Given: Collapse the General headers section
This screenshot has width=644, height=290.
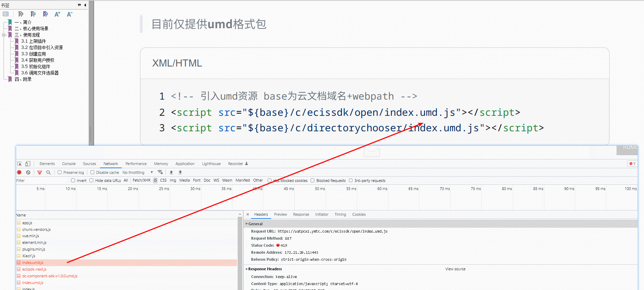Looking at the screenshot, I should pyautogui.click(x=246, y=224).
